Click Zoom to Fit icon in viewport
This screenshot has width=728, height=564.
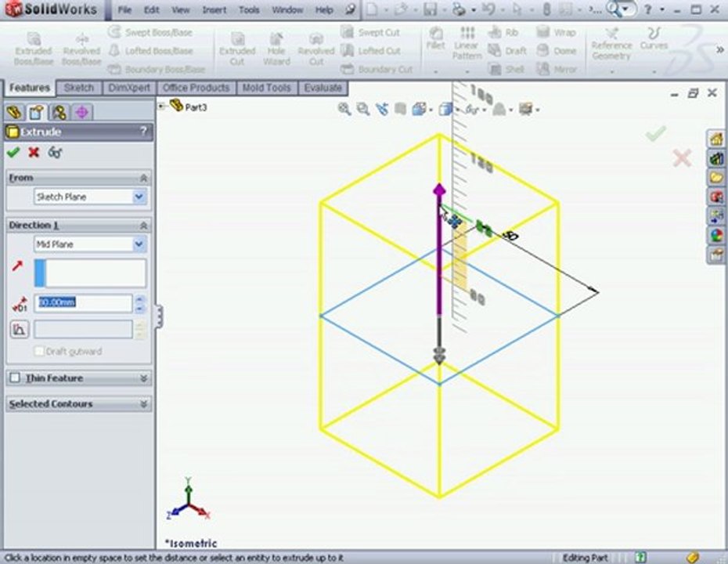[344, 109]
